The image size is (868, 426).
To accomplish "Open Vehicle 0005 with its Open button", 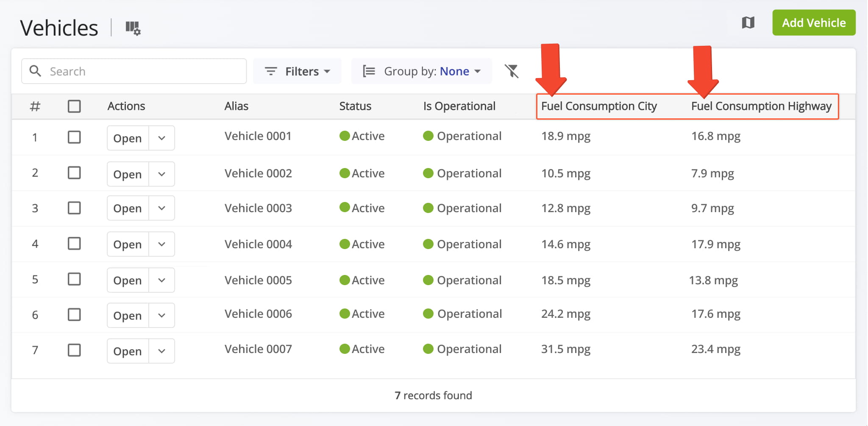I will (128, 280).
